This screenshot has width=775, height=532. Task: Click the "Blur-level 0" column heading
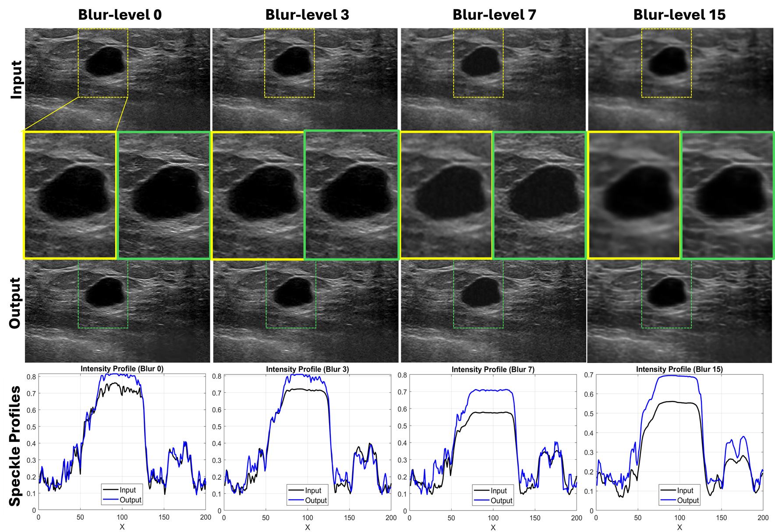click(x=120, y=14)
